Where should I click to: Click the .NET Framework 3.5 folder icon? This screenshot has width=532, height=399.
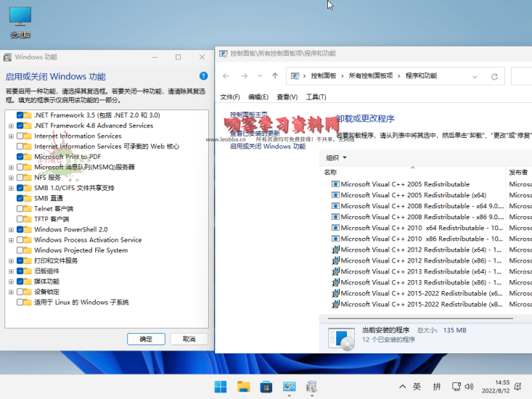click(28, 115)
